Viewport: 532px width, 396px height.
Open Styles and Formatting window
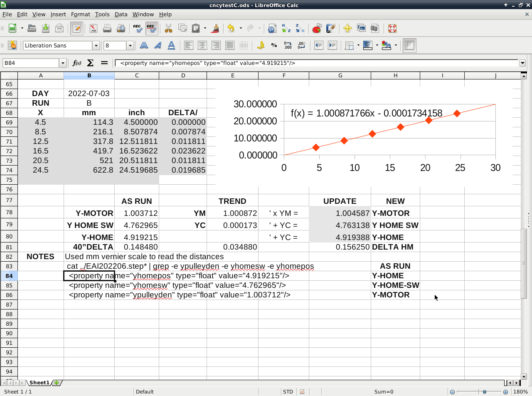pos(12,45)
